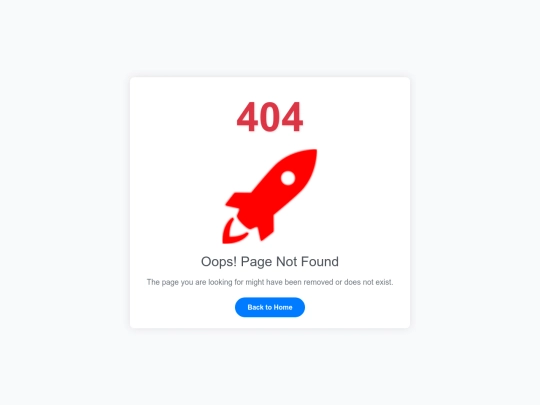
Task: Click the Back to Home button
Action: 270,307
